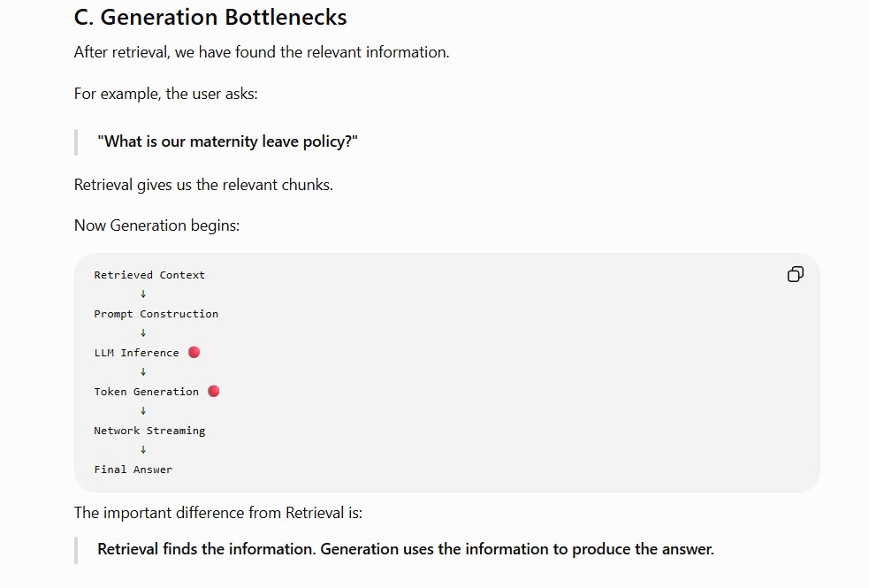869x588 pixels.
Task: Click the vertical quote bar beside maternity question
Action: [76, 141]
